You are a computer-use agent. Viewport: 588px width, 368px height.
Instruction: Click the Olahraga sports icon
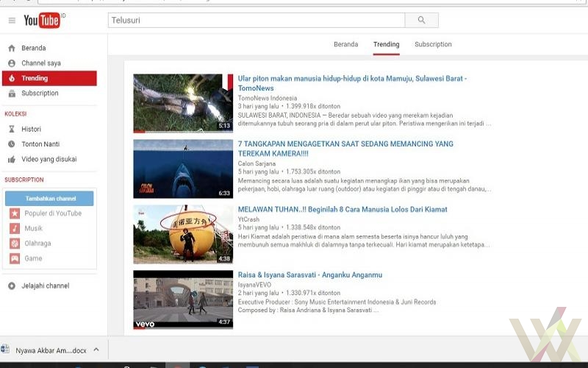click(x=15, y=244)
